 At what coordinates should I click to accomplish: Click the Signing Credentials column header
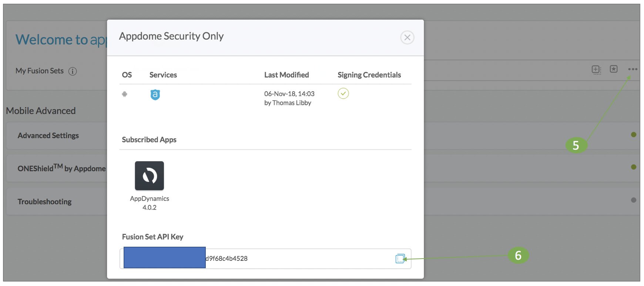369,75
